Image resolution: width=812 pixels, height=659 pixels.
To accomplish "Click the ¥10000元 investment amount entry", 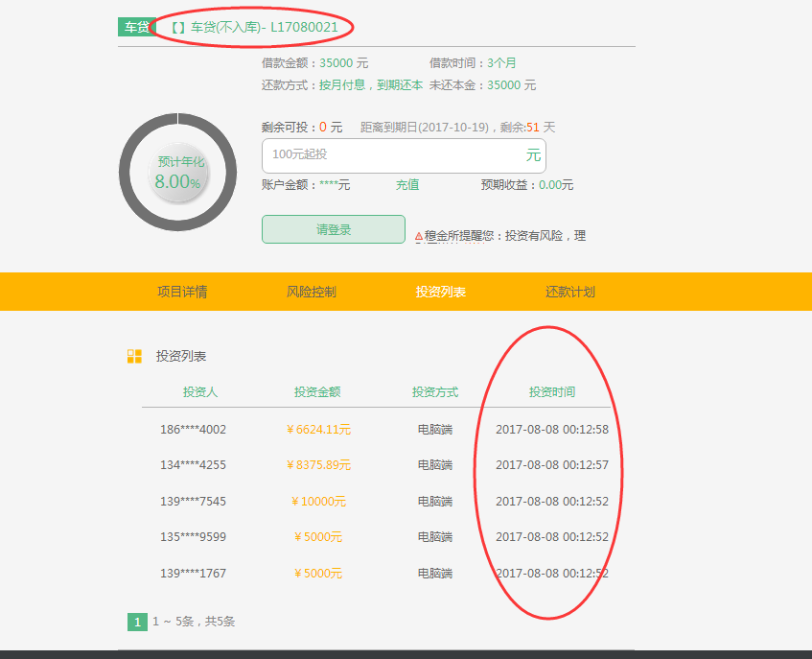I will tap(319, 502).
